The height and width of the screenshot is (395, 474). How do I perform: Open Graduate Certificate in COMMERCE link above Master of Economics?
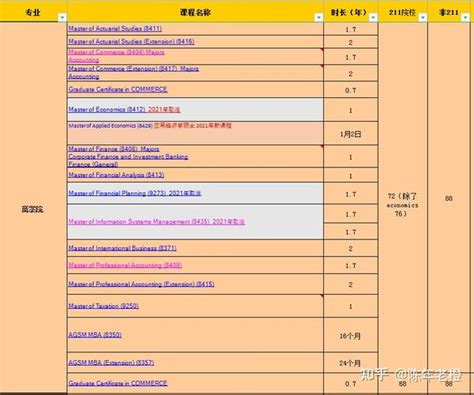click(118, 89)
